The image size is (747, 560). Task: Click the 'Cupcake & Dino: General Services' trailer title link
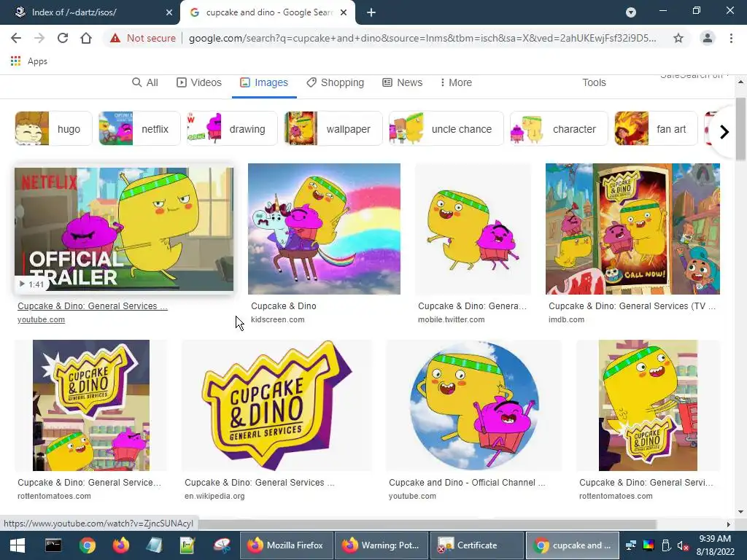[x=93, y=306]
